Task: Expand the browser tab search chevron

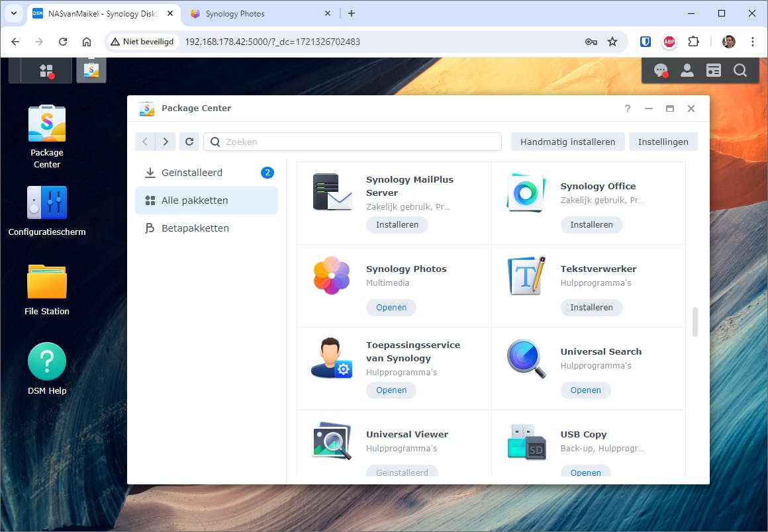Action: point(14,13)
